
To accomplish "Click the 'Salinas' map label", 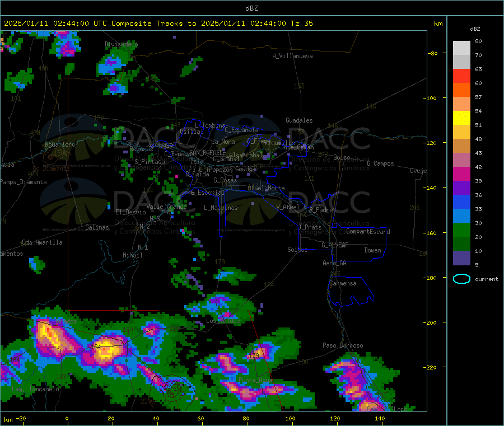I will click(x=97, y=227).
